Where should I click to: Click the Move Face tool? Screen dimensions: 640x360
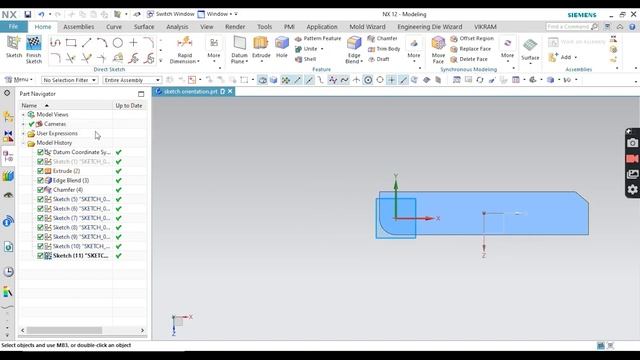point(438,49)
